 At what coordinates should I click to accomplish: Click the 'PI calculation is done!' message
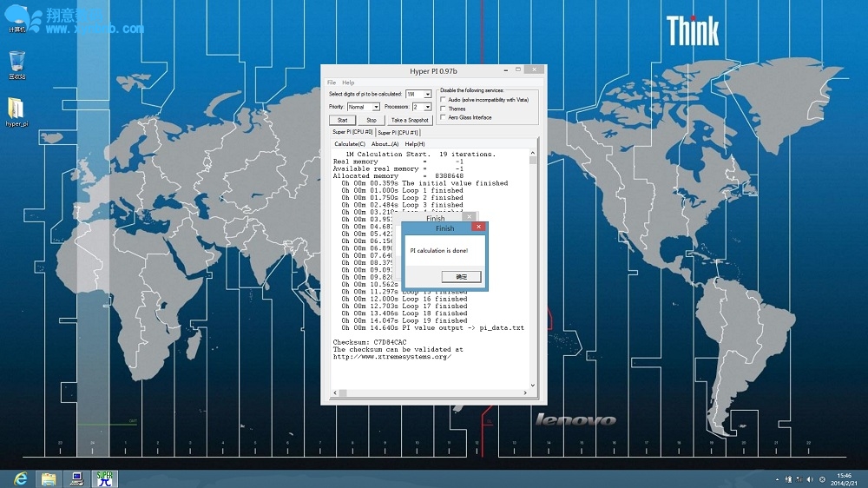pos(439,251)
